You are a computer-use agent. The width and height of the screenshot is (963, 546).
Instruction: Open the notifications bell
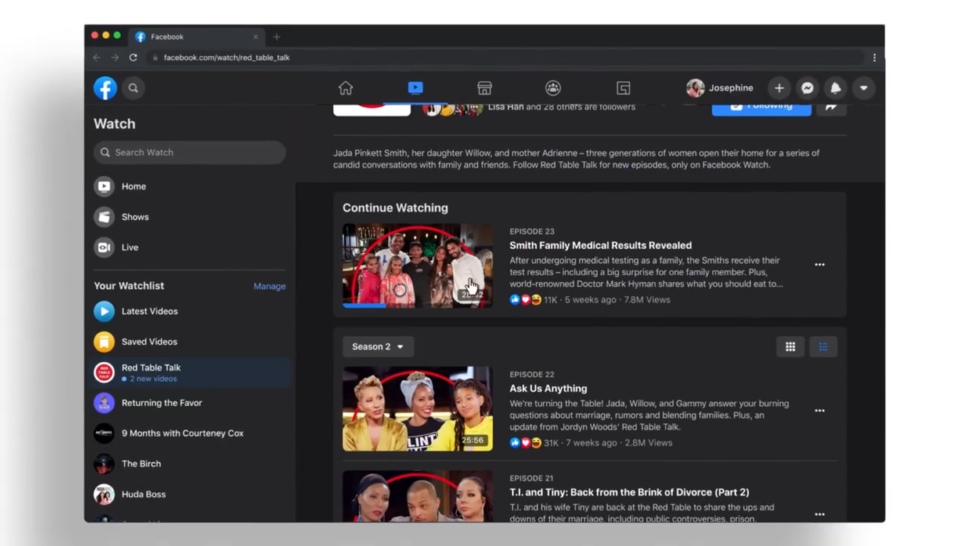[835, 88]
